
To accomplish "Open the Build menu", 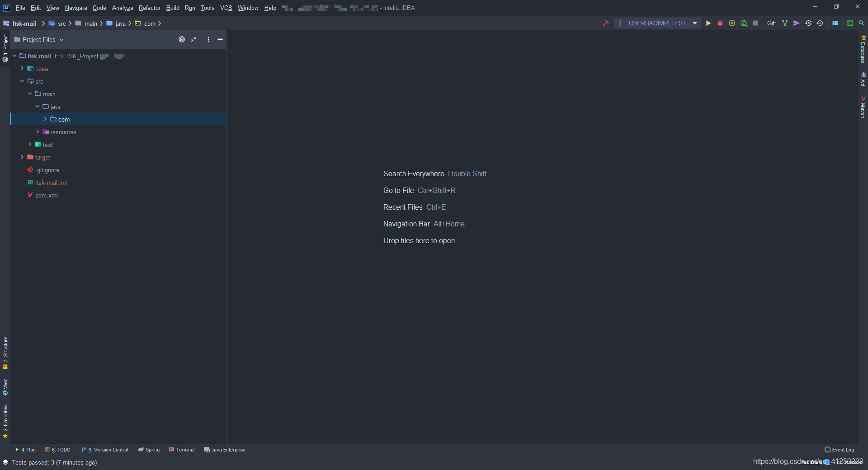I will coord(173,8).
